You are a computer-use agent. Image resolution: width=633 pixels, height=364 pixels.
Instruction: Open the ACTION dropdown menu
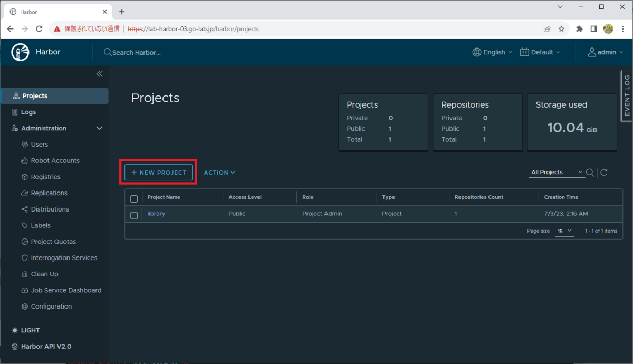coord(219,173)
